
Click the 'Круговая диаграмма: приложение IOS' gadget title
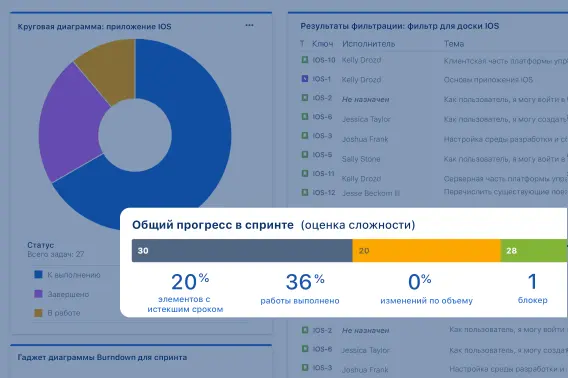[x=95, y=26]
